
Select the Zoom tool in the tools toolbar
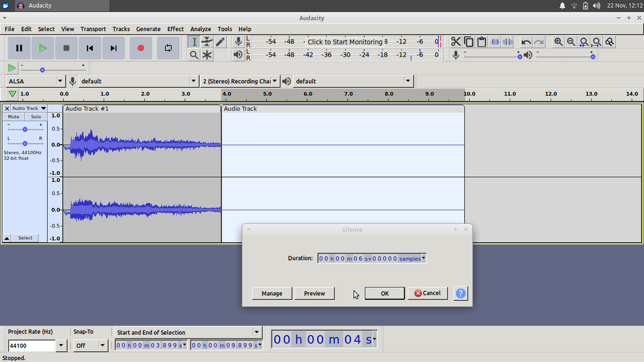click(194, 54)
